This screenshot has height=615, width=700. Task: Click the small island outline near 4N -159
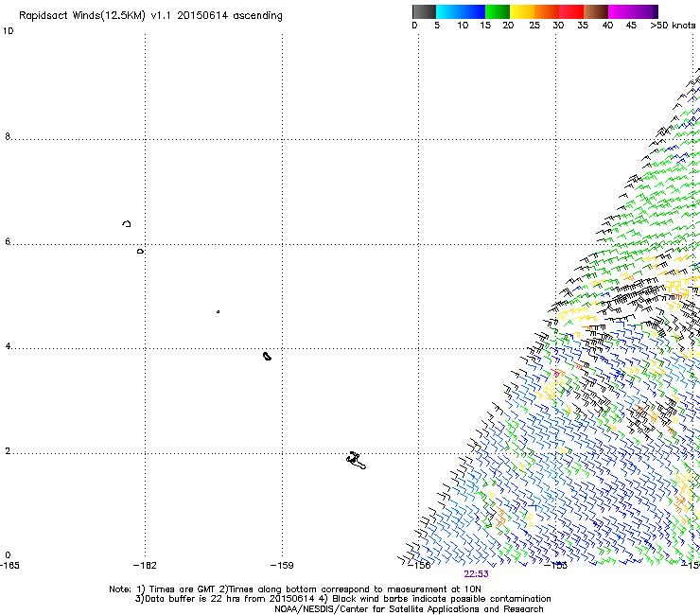(x=267, y=356)
